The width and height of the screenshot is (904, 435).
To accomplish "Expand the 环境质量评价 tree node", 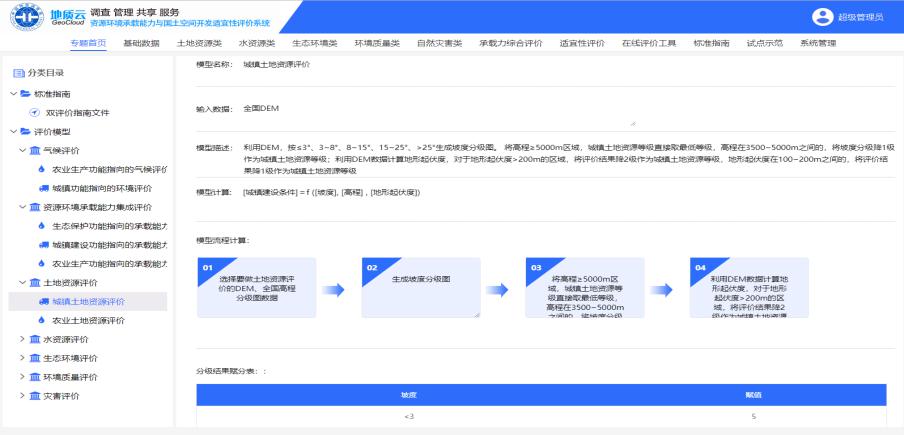I will 22,377.
